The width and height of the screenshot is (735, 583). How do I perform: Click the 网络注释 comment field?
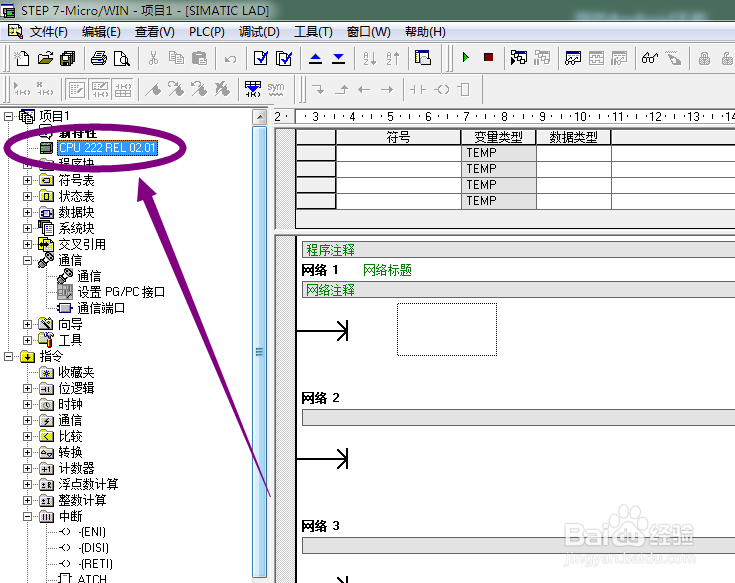tap(518, 290)
